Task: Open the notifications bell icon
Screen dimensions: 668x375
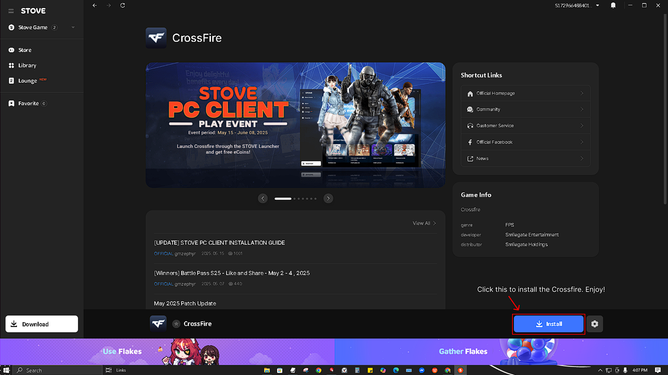Action: tap(613, 6)
